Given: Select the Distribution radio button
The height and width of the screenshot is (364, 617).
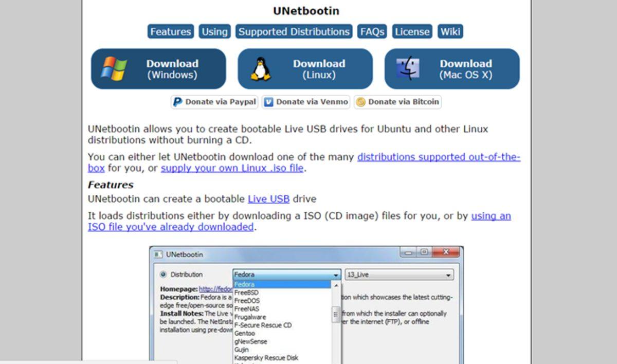Looking at the screenshot, I should coord(164,275).
